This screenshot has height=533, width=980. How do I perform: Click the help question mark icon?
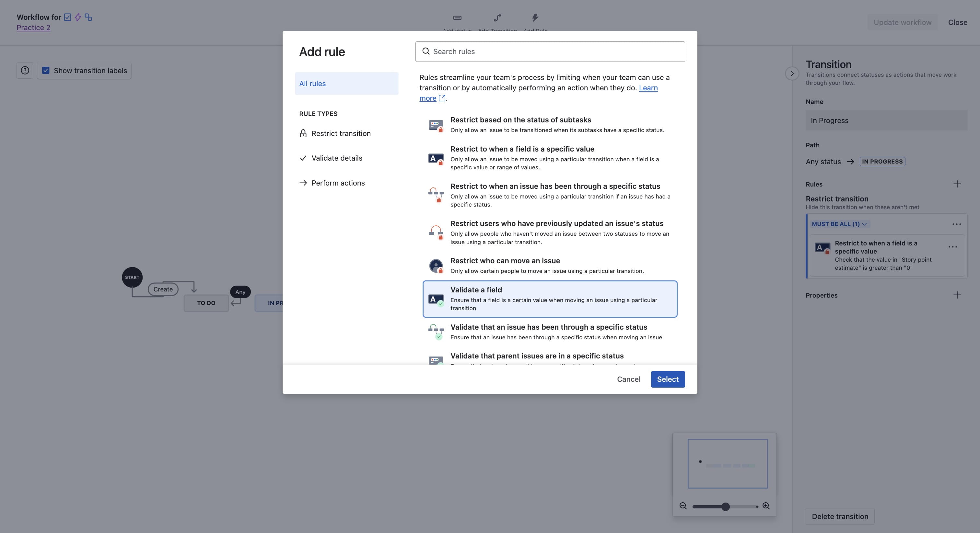25,71
